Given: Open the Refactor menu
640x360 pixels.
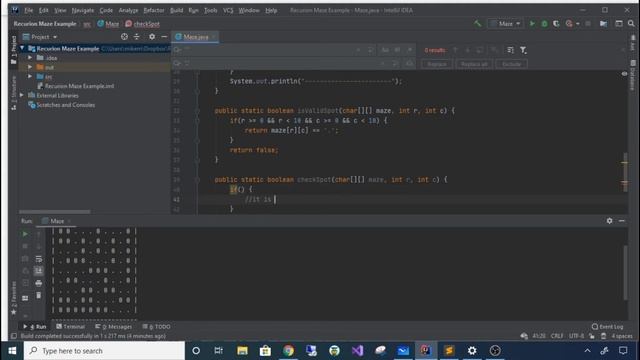Looking at the screenshot, I should click(154, 10).
